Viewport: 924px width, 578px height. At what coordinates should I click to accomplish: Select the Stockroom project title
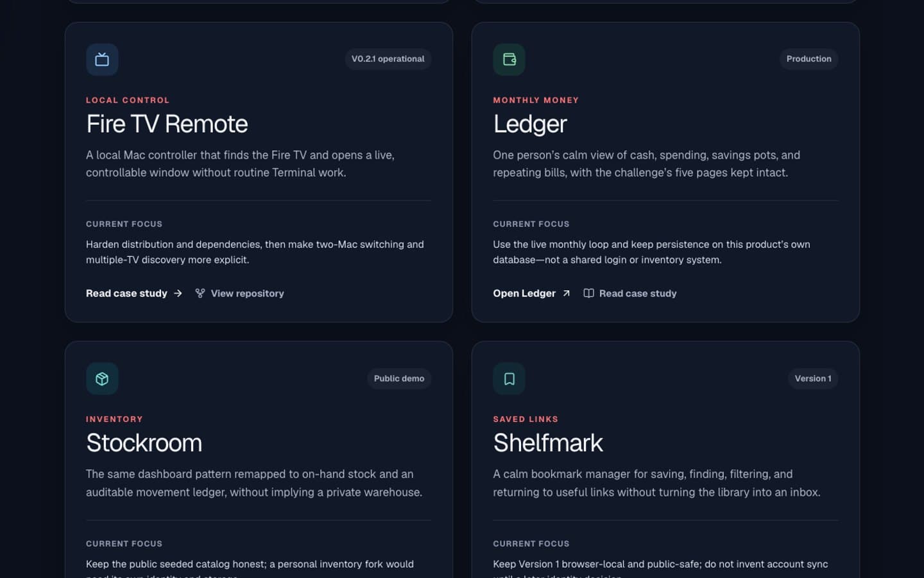(x=144, y=443)
